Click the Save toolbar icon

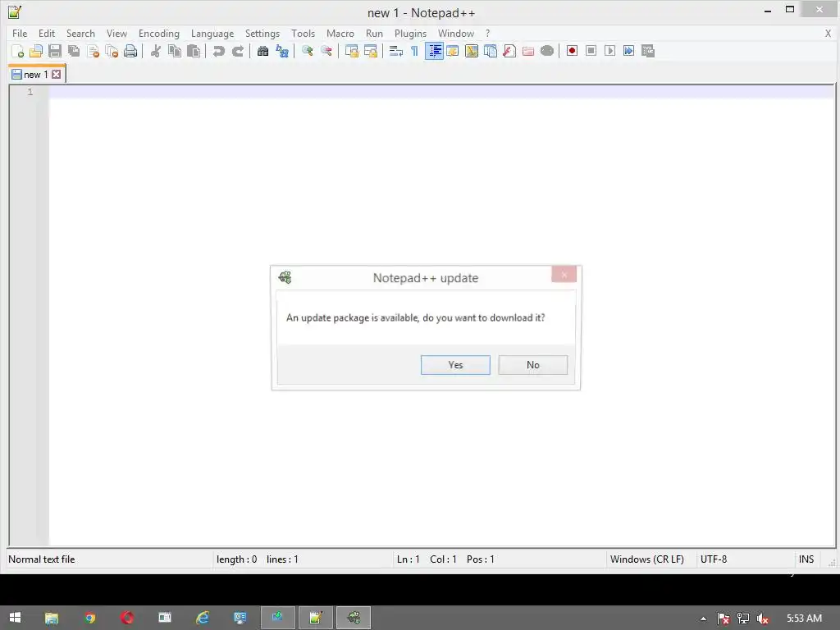pyautogui.click(x=55, y=51)
